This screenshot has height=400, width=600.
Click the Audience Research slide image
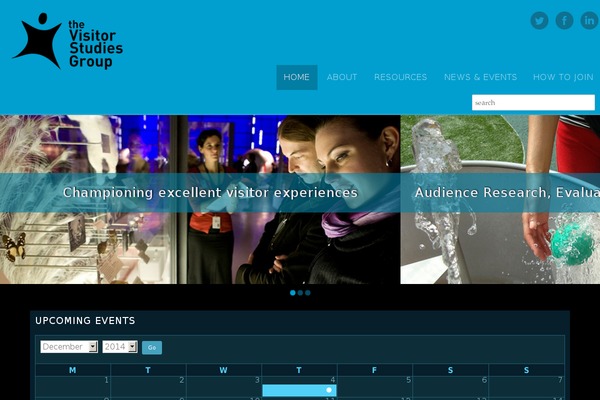click(x=500, y=199)
